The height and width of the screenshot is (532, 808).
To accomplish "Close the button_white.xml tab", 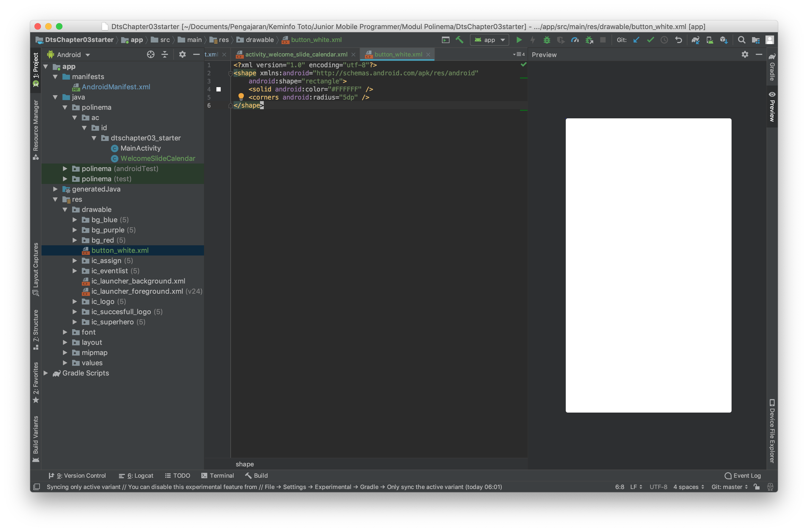I will coord(428,55).
